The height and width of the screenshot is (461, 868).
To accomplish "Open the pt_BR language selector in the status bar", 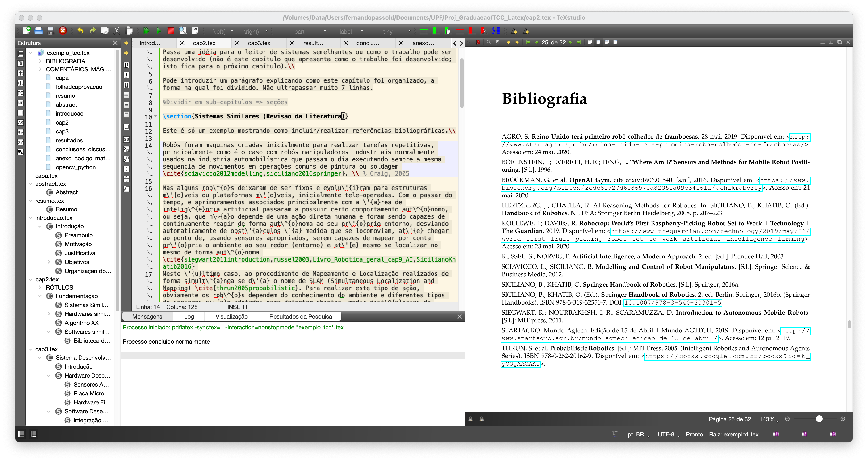I will (x=638, y=434).
